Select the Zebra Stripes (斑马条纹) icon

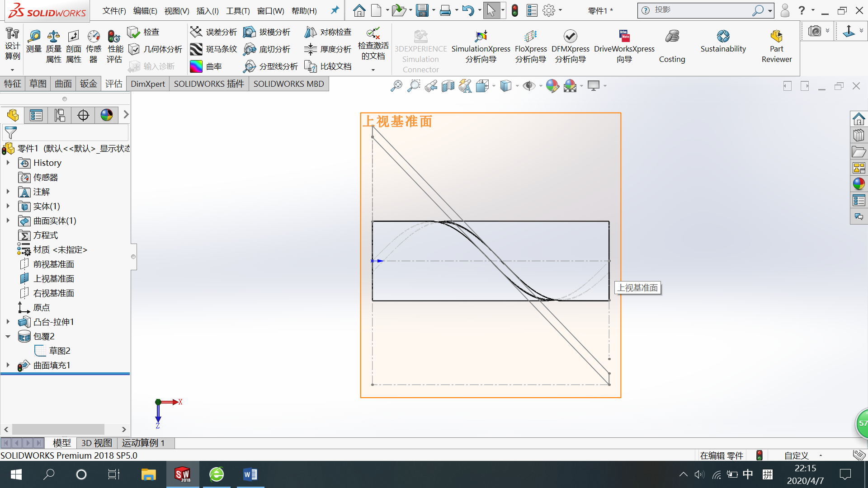196,49
